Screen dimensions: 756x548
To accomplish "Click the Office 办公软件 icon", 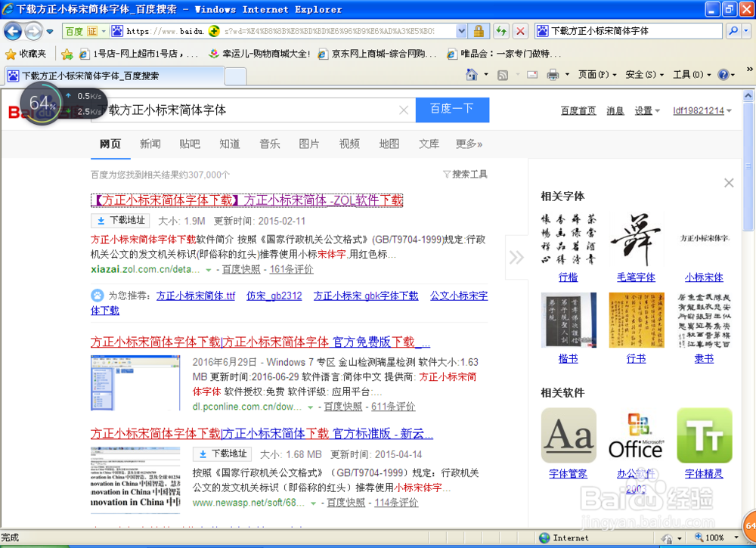I will [637, 435].
